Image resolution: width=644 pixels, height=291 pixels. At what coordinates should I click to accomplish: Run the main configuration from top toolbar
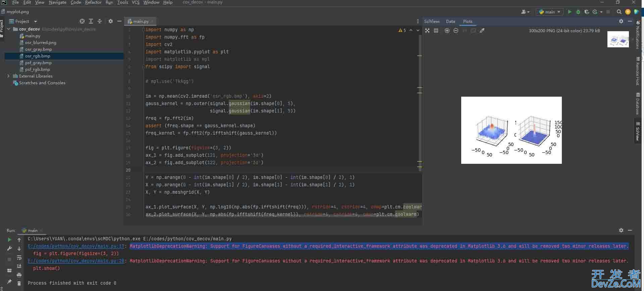pos(569,12)
